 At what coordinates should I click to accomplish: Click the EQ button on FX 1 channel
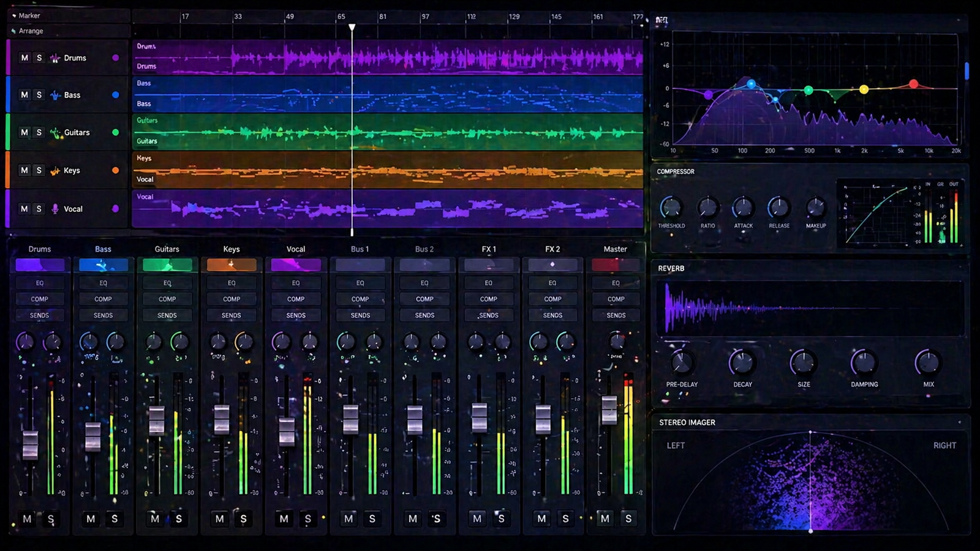pyautogui.click(x=488, y=283)
